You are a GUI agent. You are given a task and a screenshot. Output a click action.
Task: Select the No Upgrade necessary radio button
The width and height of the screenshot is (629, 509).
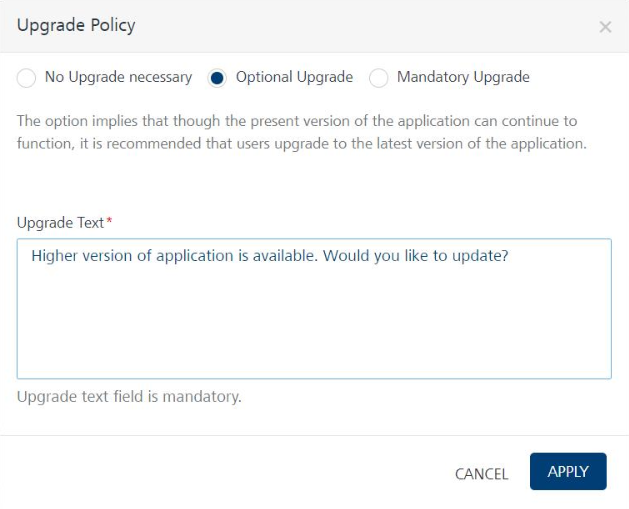pyautogui.click(x=26, y=78)
